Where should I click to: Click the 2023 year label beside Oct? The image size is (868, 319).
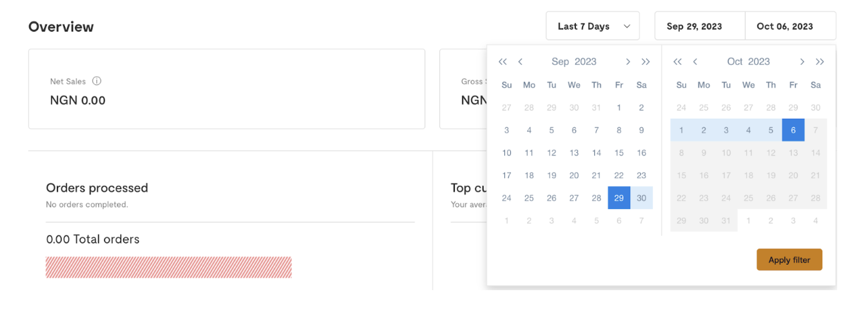[759, 62]
